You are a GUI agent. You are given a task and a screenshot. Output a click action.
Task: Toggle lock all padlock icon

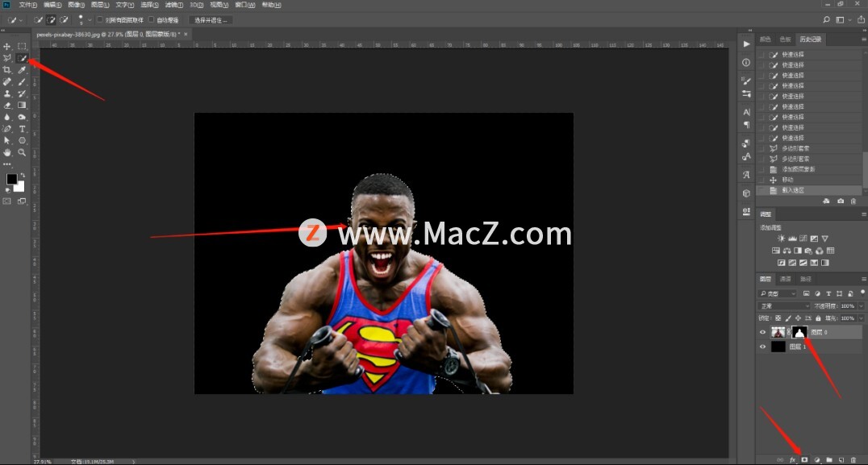[818, 318]
